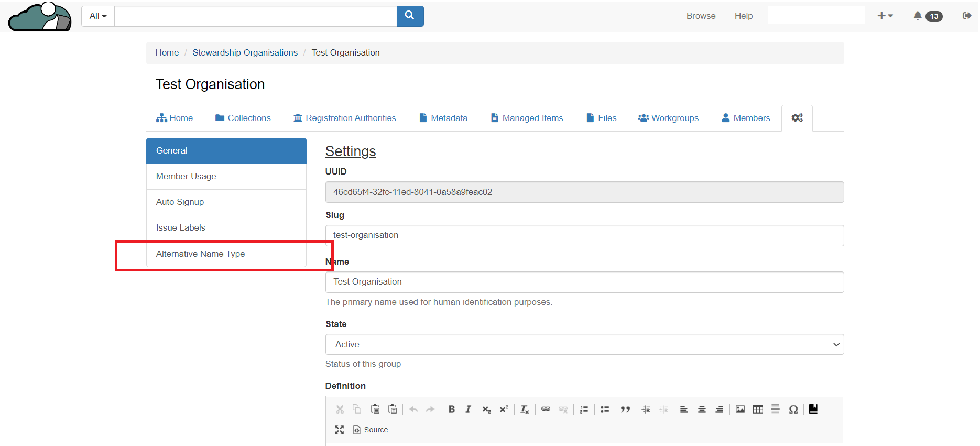Insert a block quote
This screenshot has width=980, height=446.
coord(625,409)
